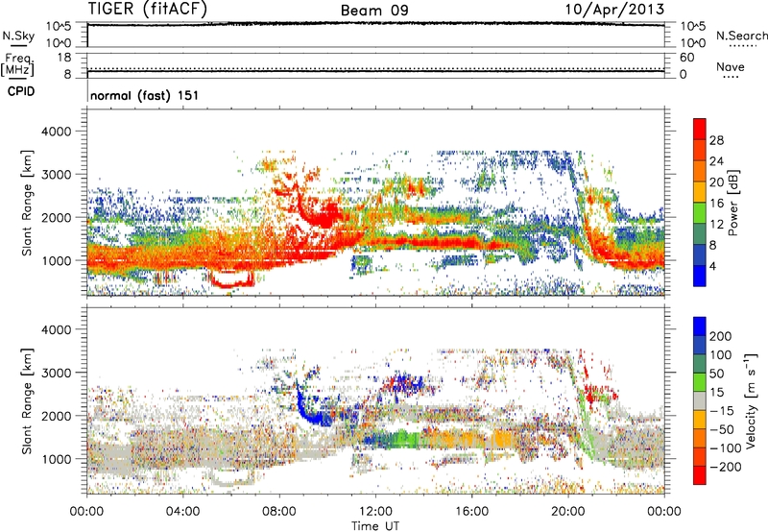The height and width of the screenshot is (532, 768).
Task: Select the 3000 tick in the power panel
Action: click(x=57, y=175)
